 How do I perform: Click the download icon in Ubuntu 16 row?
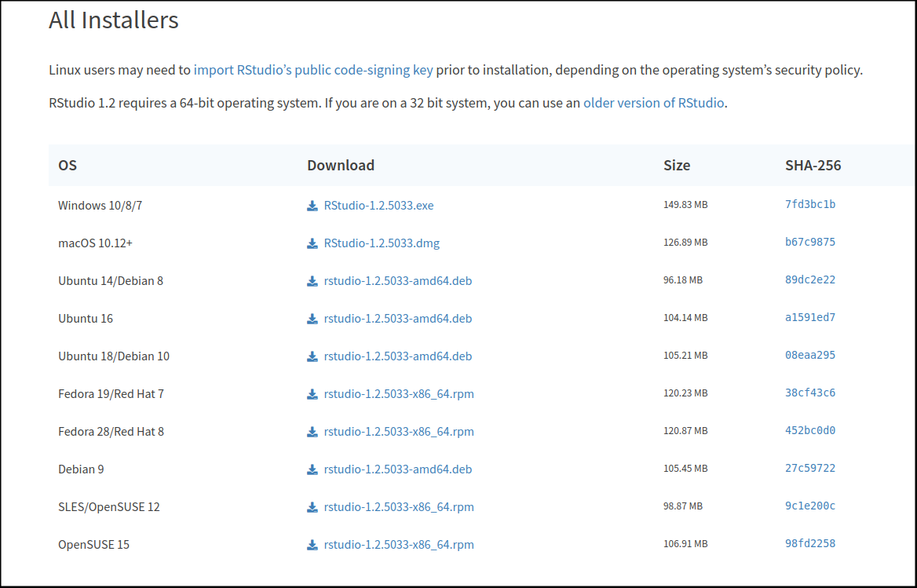tap(312, 319)
